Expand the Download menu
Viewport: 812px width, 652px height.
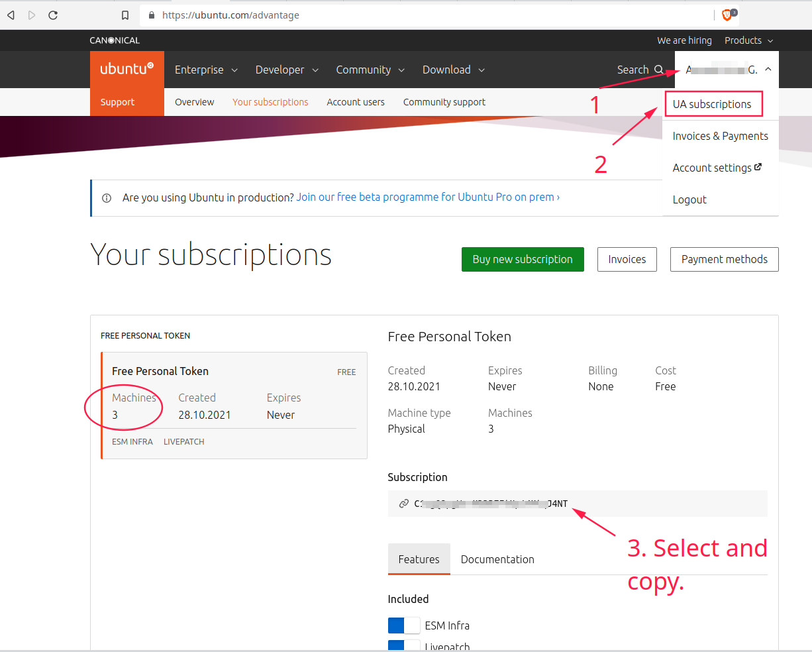[x=454, y=70]
